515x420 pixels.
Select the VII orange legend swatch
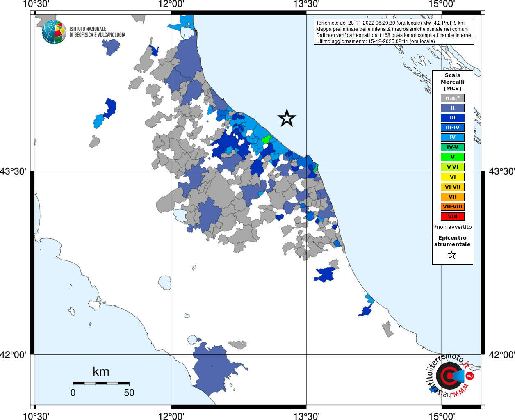tap(453, 197)
